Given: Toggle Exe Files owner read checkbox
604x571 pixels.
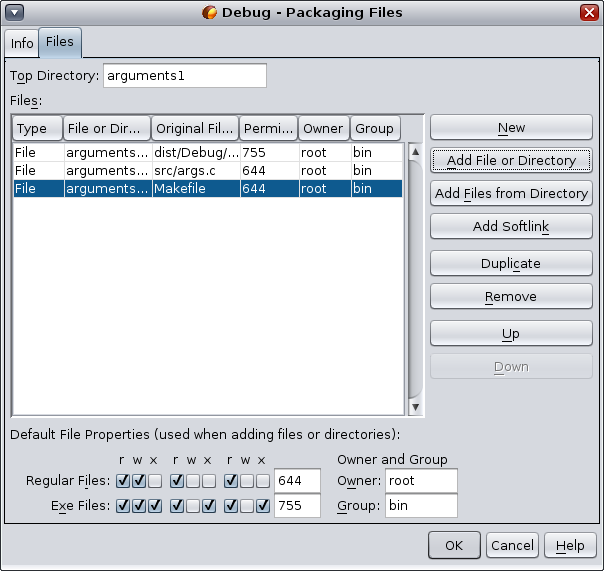Looking at the screenshot, I should tap(123, 506).
